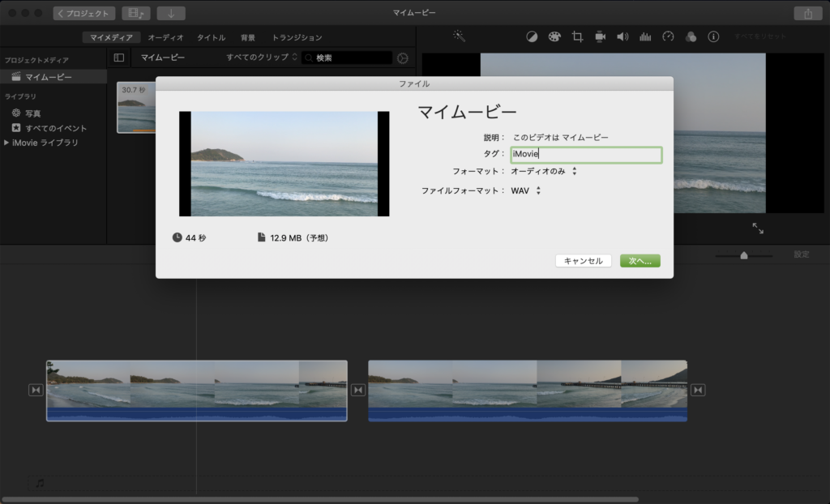Viewport: 830px width, 504px height.
Task: Click the share icon in the title bar
Action: (x=807, y=14)
